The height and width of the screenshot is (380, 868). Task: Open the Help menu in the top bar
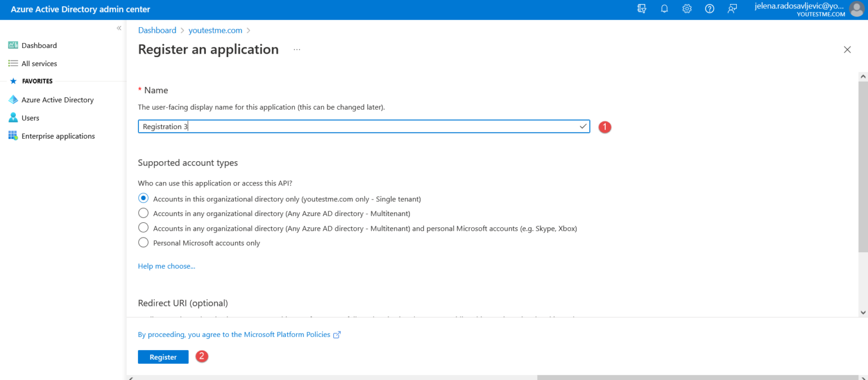coord(709,9)
